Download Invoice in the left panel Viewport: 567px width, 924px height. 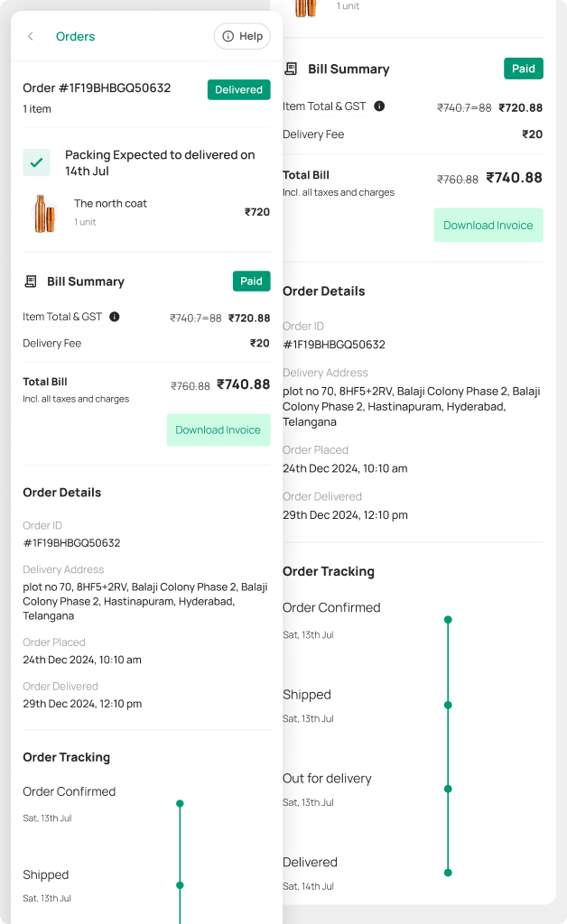(x=218, y=430)
